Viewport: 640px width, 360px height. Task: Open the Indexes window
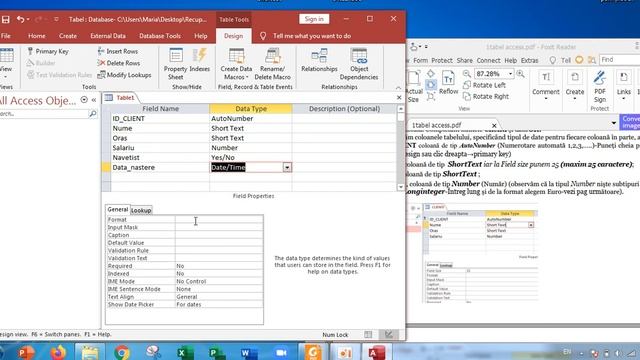coord(200,60)
